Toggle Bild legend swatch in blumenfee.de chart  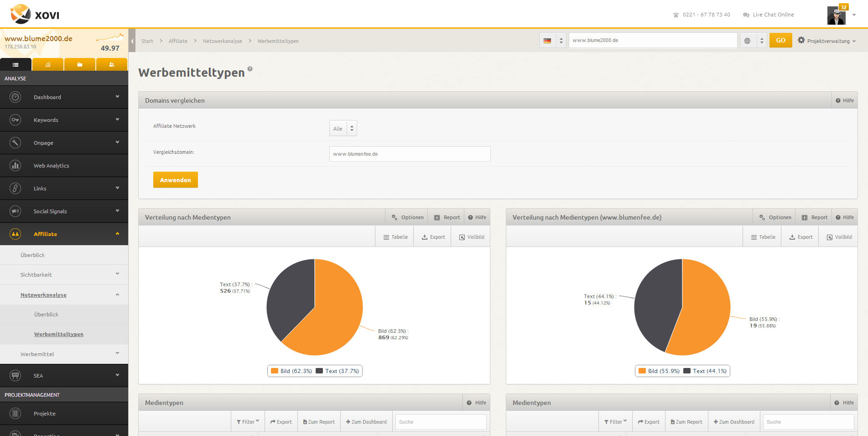pos(642,371)
